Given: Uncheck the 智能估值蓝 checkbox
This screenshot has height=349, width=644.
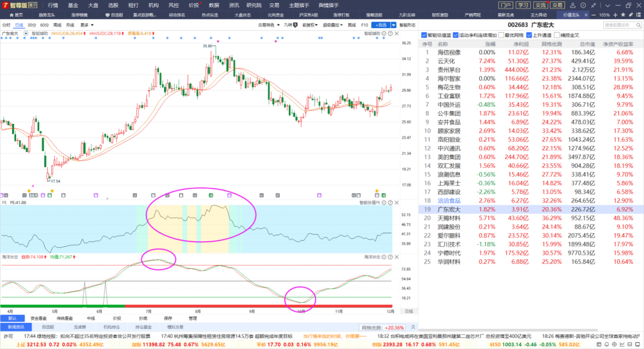Looking at the screenshot, I should click(x=424, y=35).
